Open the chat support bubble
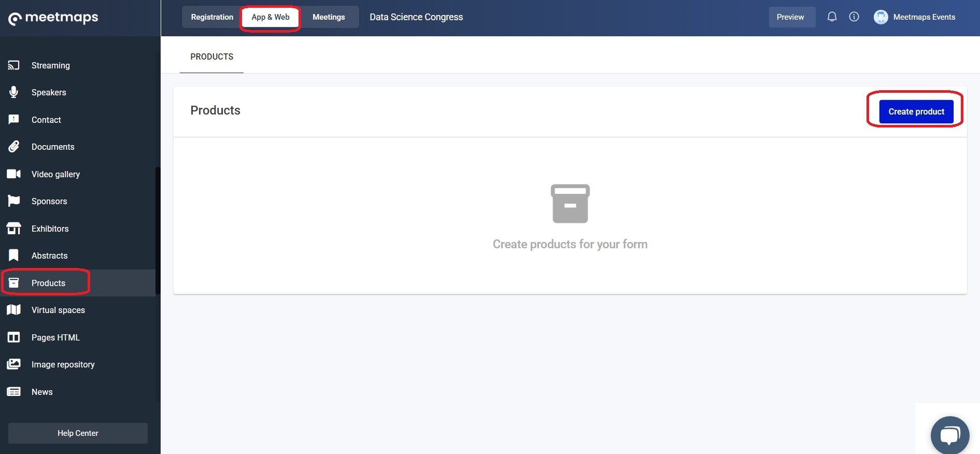Viewport: 980px width, 454px height. [x=949, y=435]
